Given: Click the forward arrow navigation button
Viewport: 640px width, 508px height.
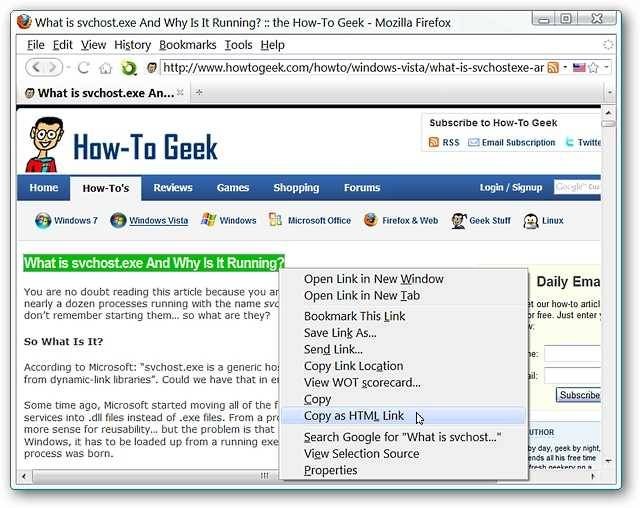Looking at the screenshot, I should [x=53, y=67].
